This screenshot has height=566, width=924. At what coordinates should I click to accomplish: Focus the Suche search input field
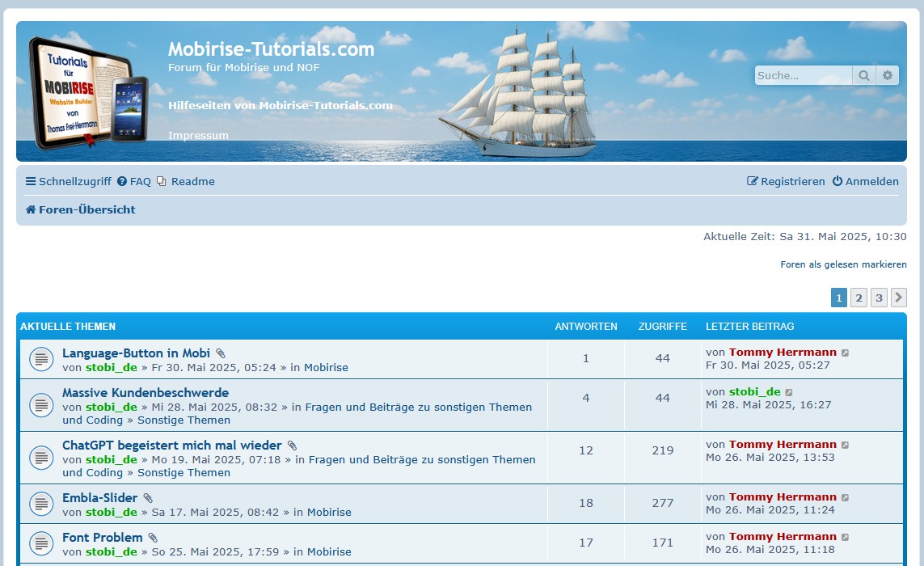click(803, 75)
